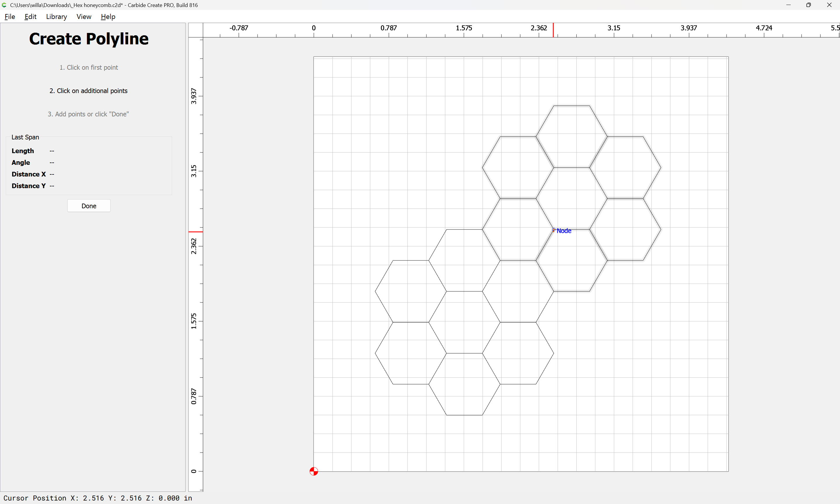Click the 1.575 mark on vertical ruler
Viewport: 840px width, 504px height.
[194, 321]
